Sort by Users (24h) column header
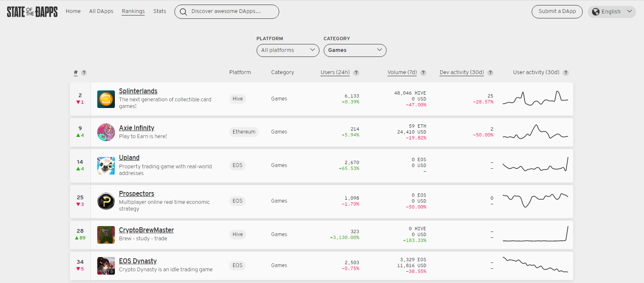This screenshot has width=644, height=283. pyautogui.click(x=335, y=72)
